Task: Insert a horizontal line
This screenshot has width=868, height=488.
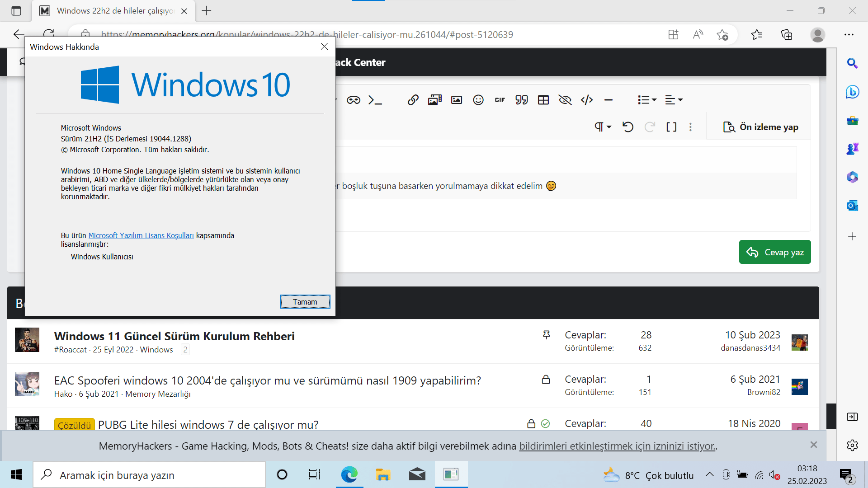Action: click(609, 100)
